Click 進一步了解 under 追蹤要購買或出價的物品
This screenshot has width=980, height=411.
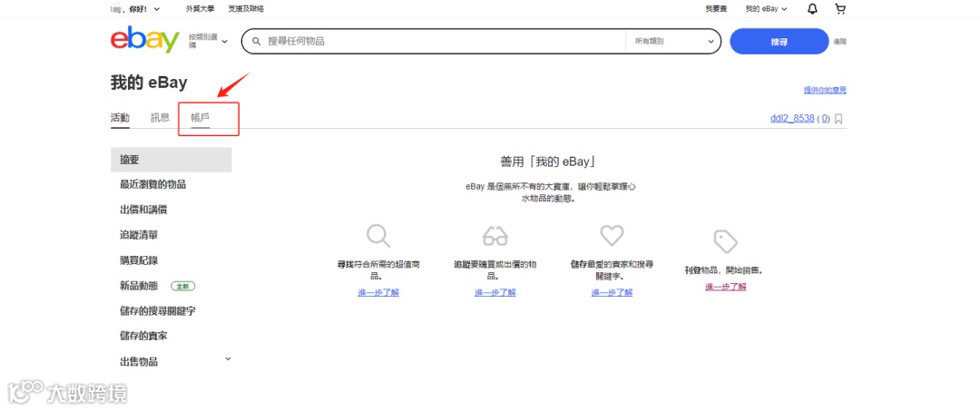click(495, 292)
